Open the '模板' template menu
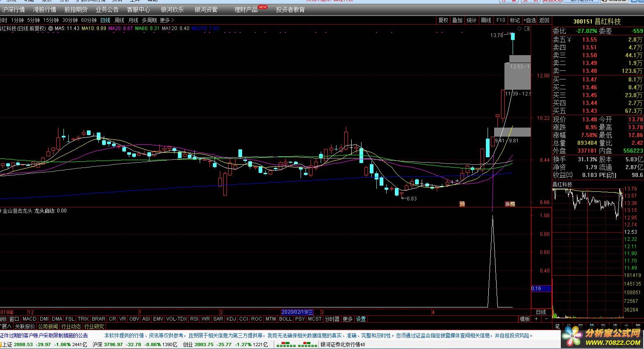Viewport: 644px width, 349px height. click(x=525, y=319)
